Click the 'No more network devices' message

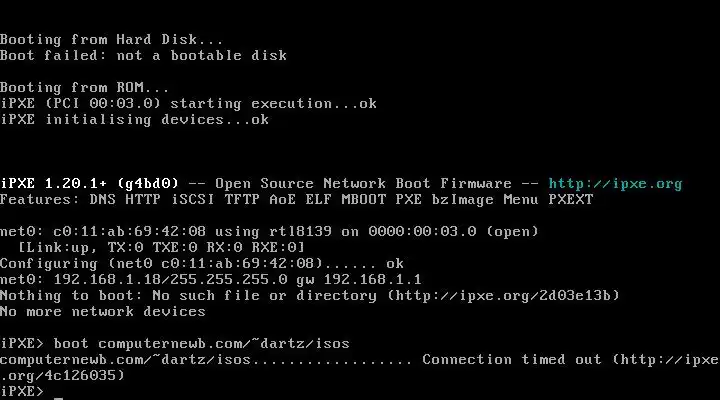[x=103, y=311]
